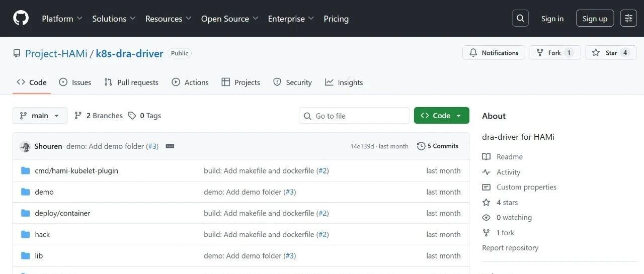View the 2 Branches link

point(98,116)
